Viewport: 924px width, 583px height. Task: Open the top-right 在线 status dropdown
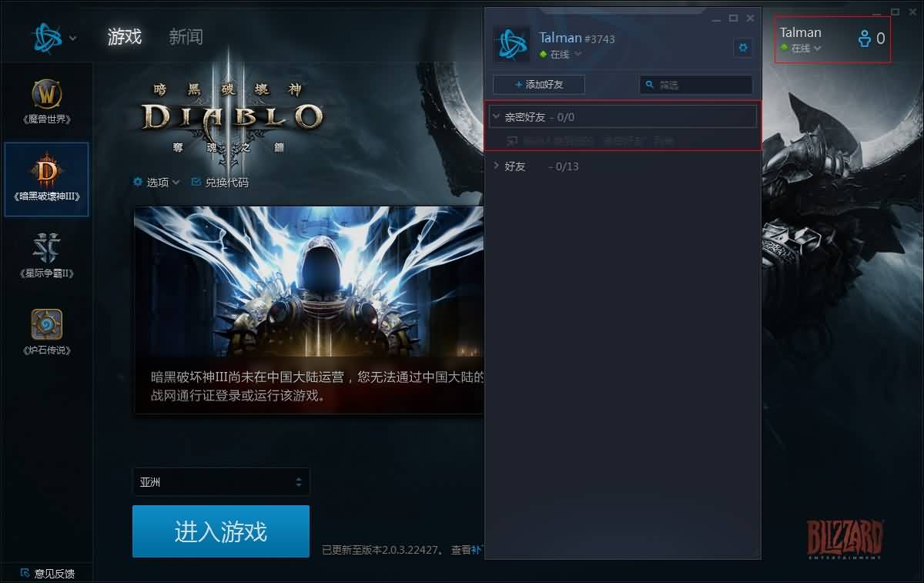(x=801, y=48)
